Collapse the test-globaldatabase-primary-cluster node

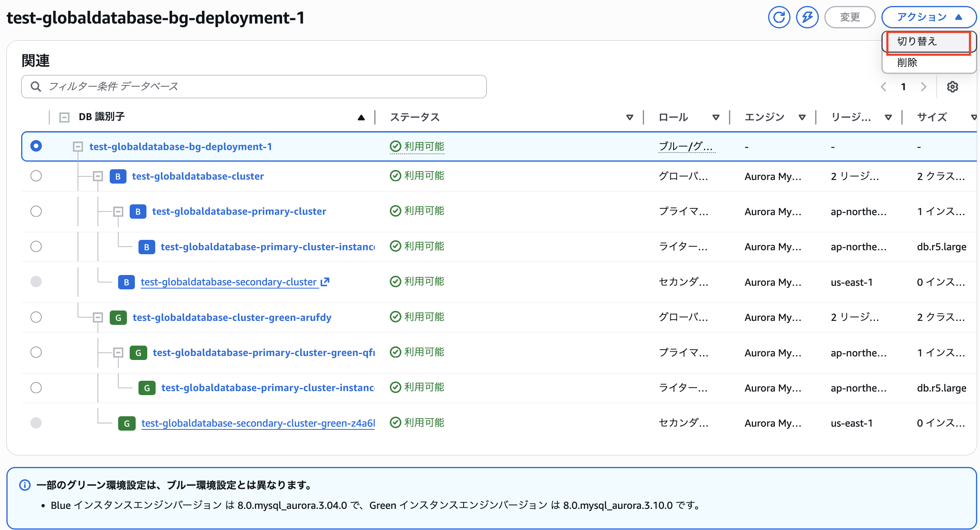coord(118,212)
